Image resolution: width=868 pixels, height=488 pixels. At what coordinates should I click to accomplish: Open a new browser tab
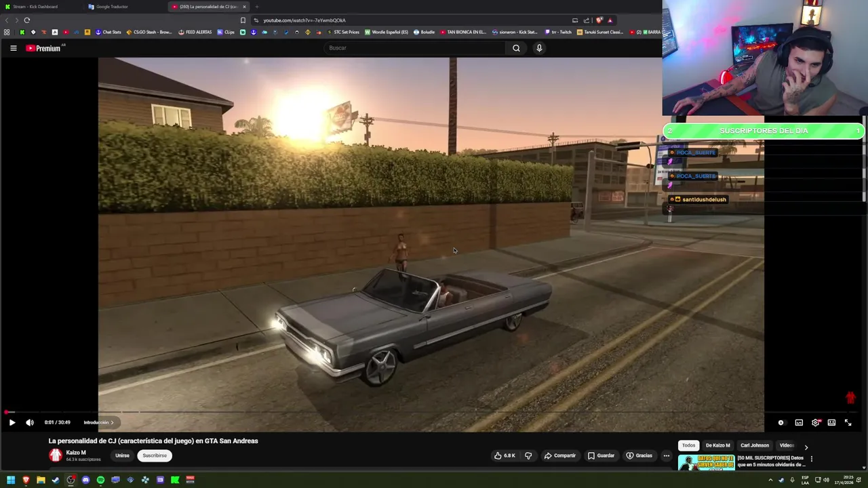pyautogui.click(x=256, y=7)
